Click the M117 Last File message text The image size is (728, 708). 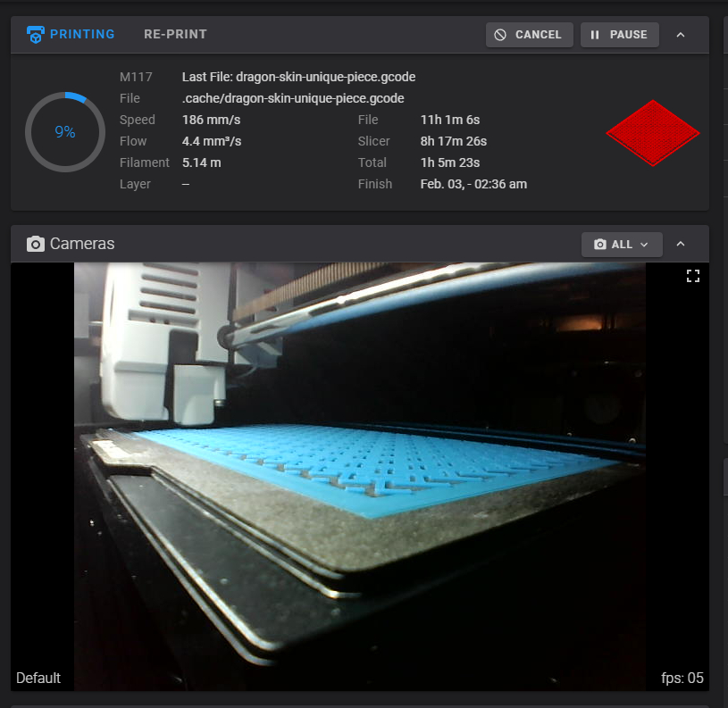tap(298, 77)
